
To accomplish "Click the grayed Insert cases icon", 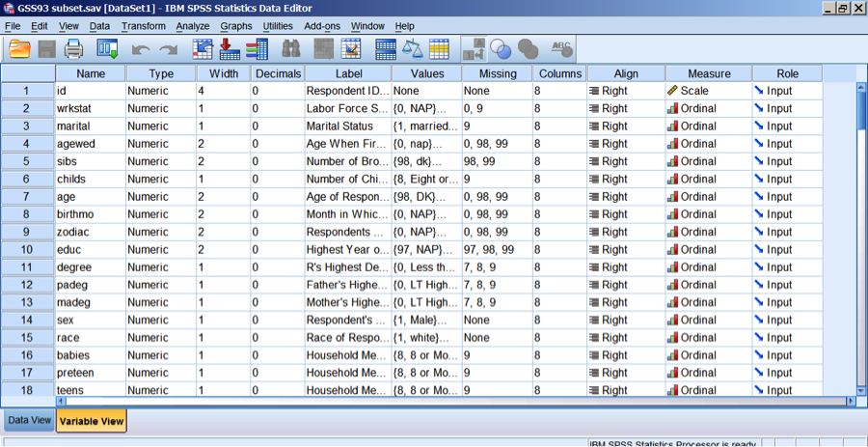I will 323,49.
